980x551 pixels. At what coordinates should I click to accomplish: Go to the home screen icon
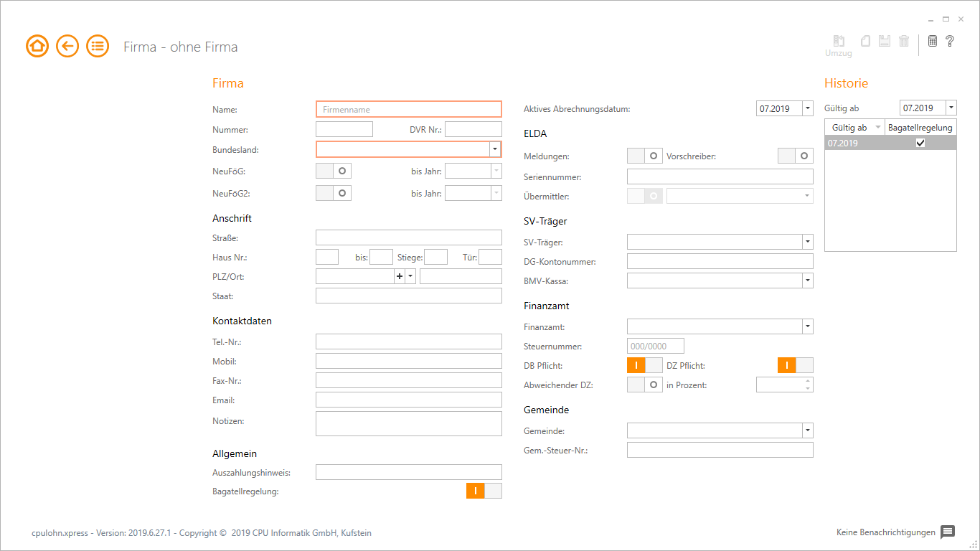click(37, 47)
